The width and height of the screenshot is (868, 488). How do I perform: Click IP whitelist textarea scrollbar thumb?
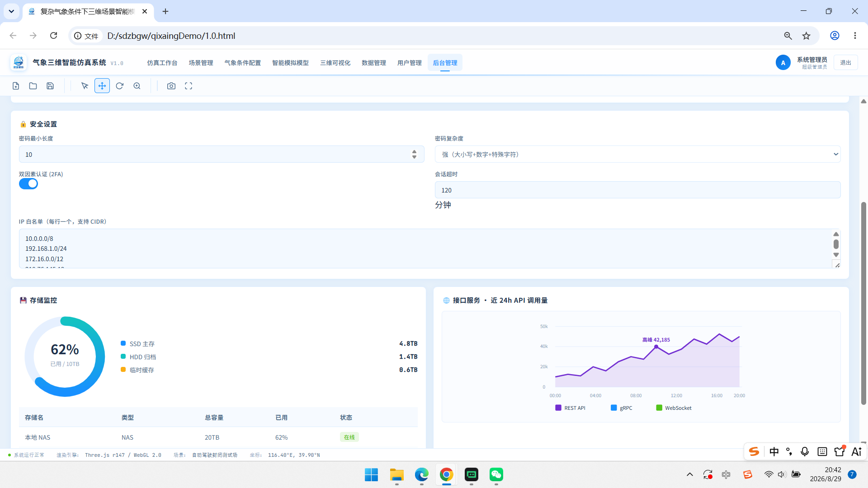click(836, 244)
